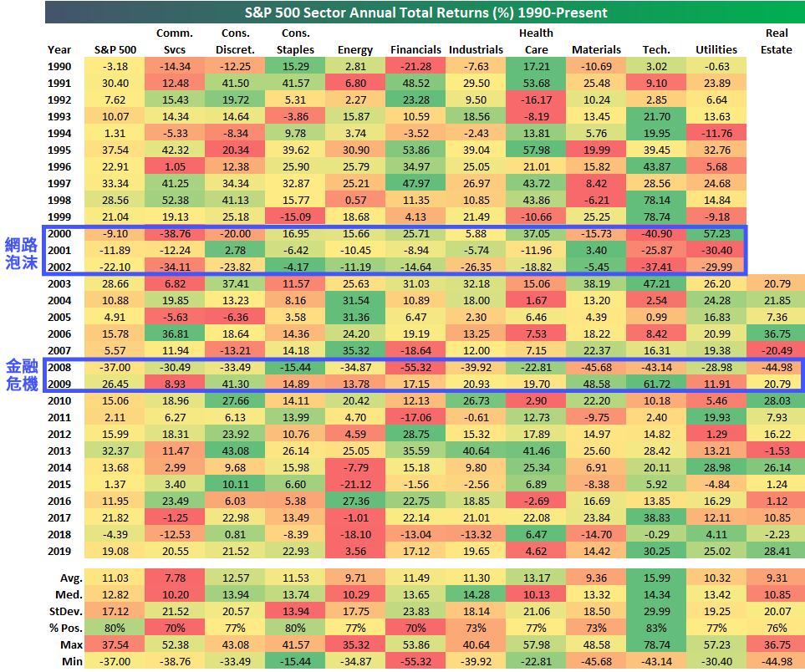Select cell 27.36 in Energy 2016
This screenshot has height=672, width=805.
[355, 501]
